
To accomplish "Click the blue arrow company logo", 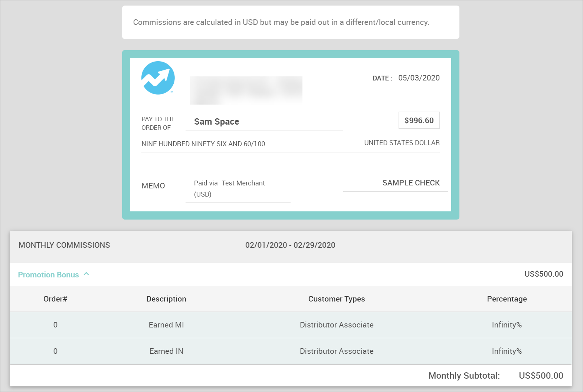I will [158, 78].
